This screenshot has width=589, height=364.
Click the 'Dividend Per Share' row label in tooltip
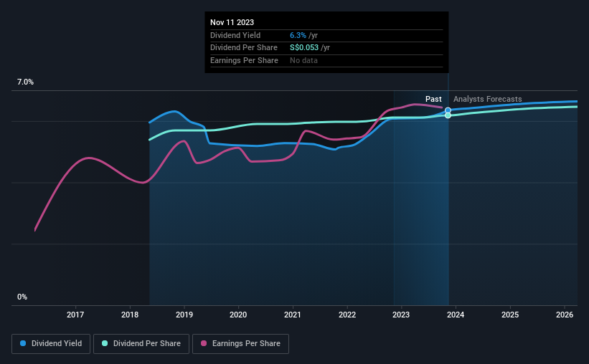(244, 48)
